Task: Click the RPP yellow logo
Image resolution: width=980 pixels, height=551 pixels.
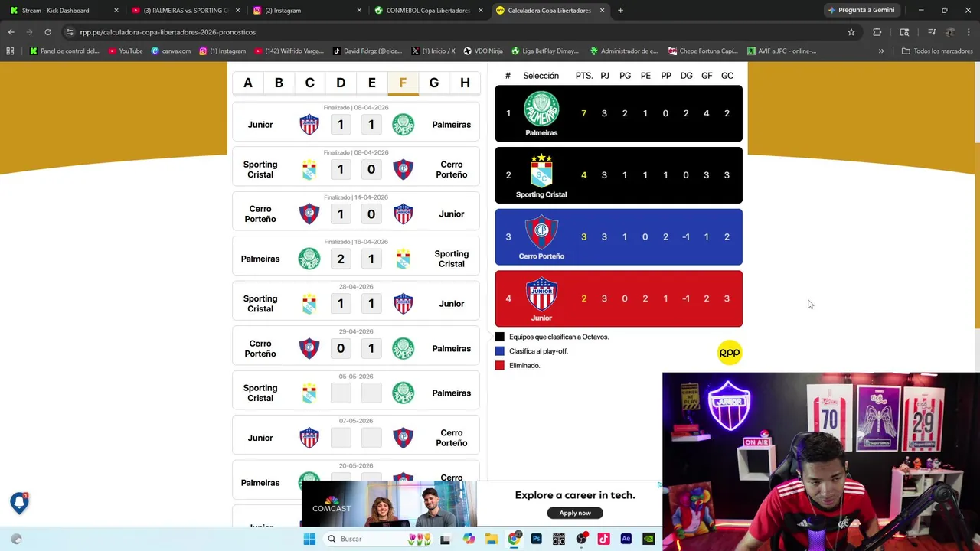Action: click(x=730, y=353)
